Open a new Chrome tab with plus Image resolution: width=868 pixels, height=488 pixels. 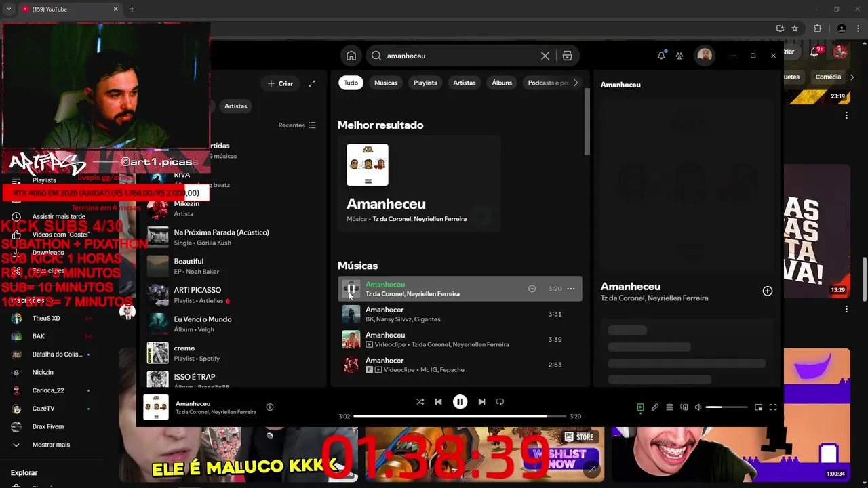point(132,9)
